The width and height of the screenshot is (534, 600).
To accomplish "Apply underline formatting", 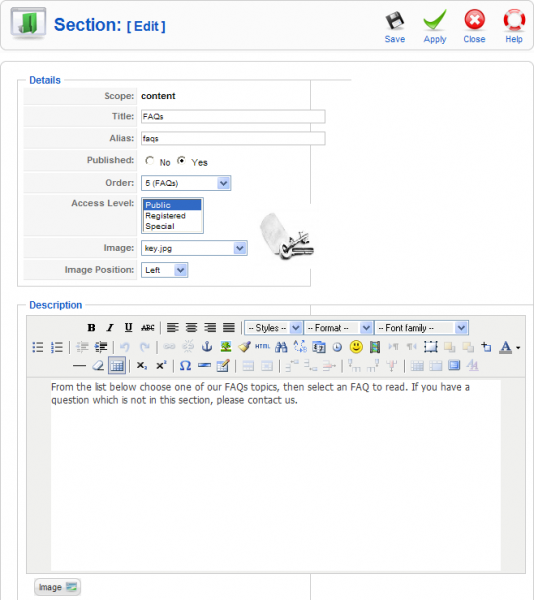I will pos(129,328).
